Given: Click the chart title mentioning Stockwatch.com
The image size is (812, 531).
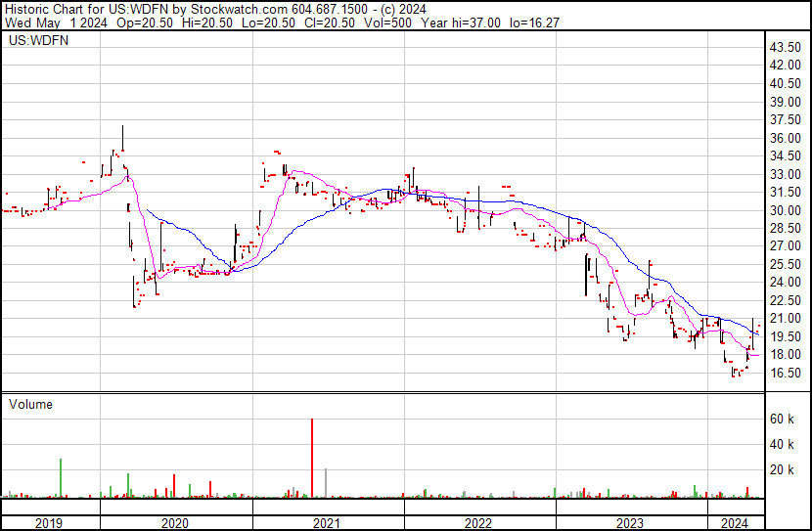Looking at the screenshot, I should point(216,10).
